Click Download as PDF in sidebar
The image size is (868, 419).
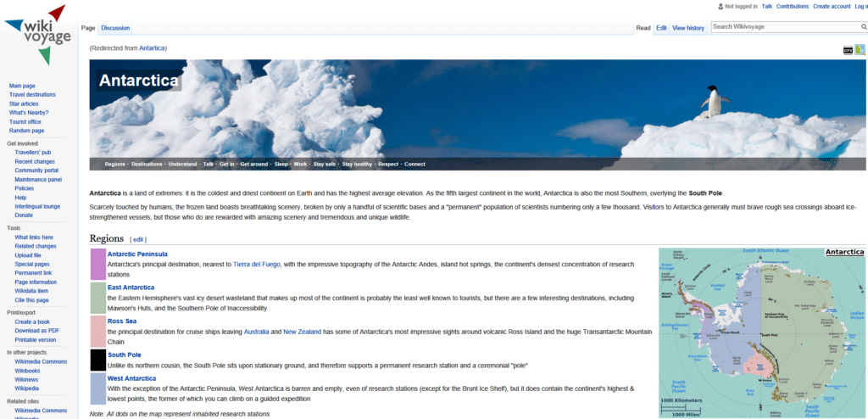pos(37,331)
